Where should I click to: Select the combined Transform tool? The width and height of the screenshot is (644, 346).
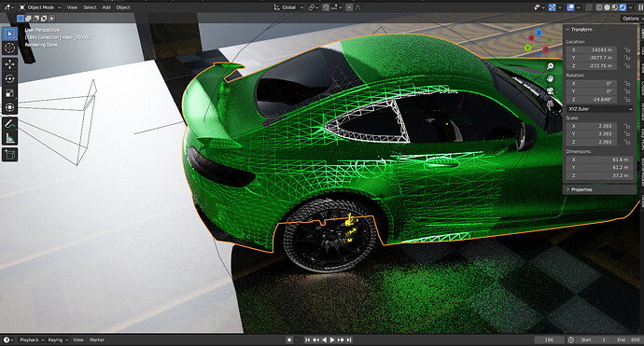click(10, 107)
